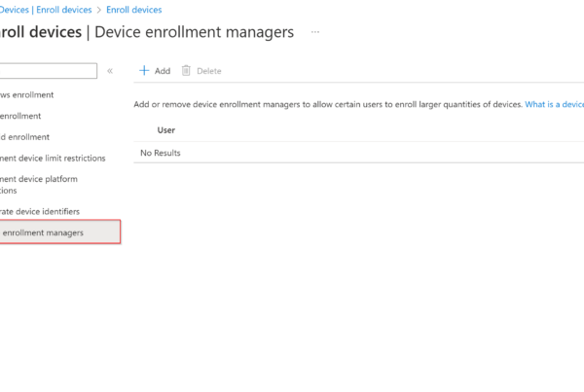Click the trash can icon beside Delete
The width and height of the screenshot is (584, 392).
pos(186,71)
